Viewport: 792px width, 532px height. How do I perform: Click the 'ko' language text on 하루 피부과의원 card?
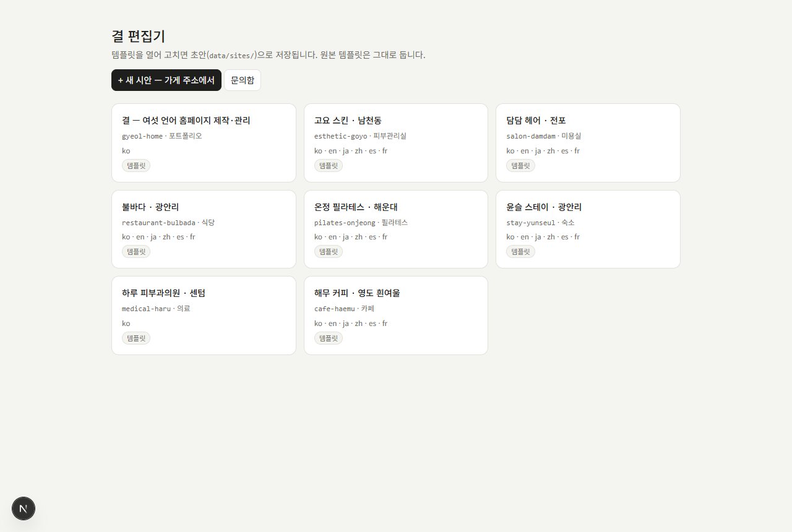click(x=126, y=324)
